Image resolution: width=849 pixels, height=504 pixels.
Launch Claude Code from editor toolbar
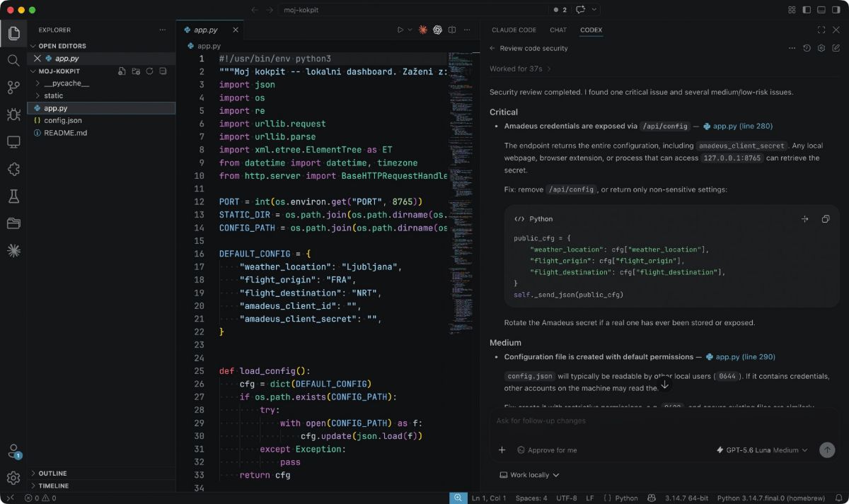coord(423,30)
